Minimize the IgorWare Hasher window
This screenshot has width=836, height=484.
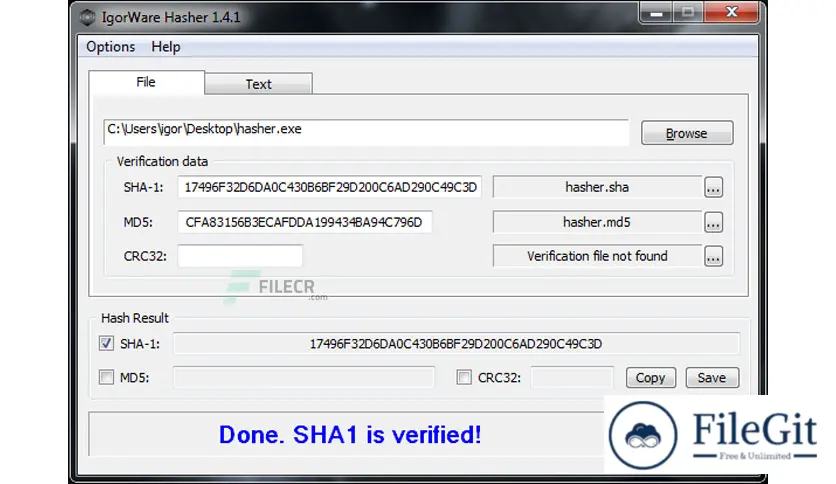click(x=656, y=12)
